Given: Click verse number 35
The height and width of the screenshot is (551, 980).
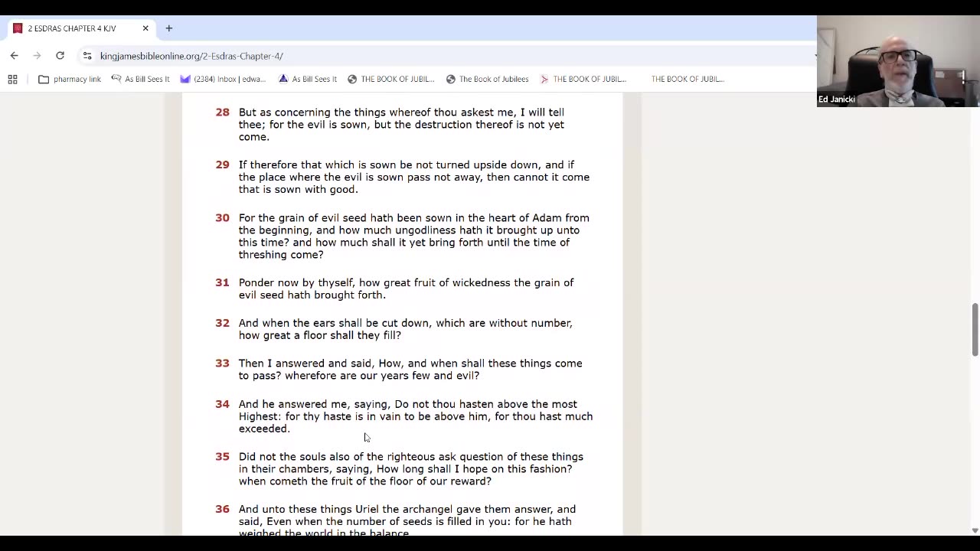Looking at the screenshot, I should pyautogui.click(x=222, y=457).
